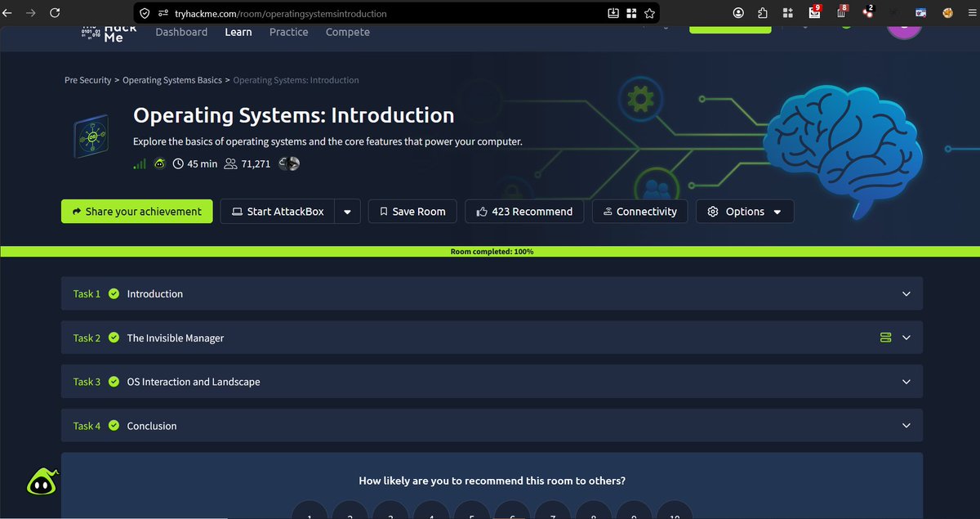Open the Dashboard nav item
Image resolution: width=980 pixels, height=519 pixels.
(181, 32)
